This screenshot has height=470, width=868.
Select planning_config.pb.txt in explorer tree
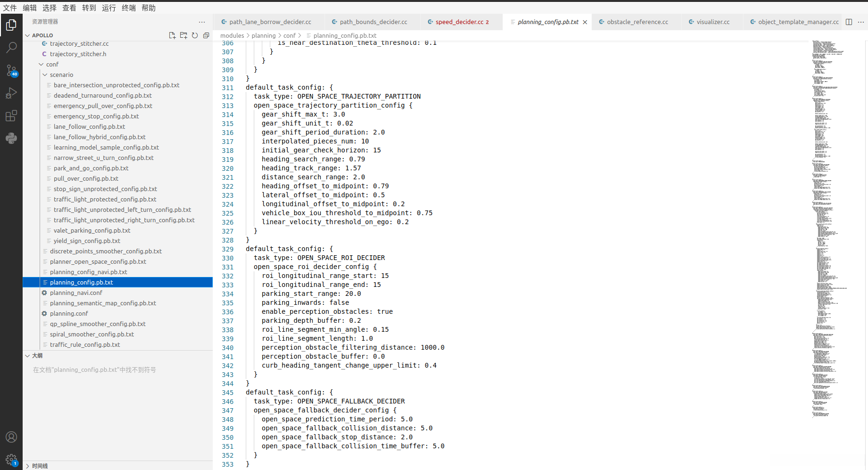point(118,282)
